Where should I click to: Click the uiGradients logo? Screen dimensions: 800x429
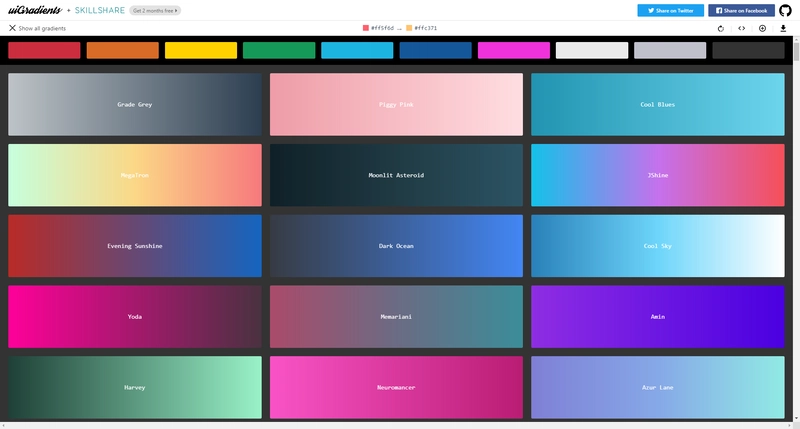[x=35, y=10]
